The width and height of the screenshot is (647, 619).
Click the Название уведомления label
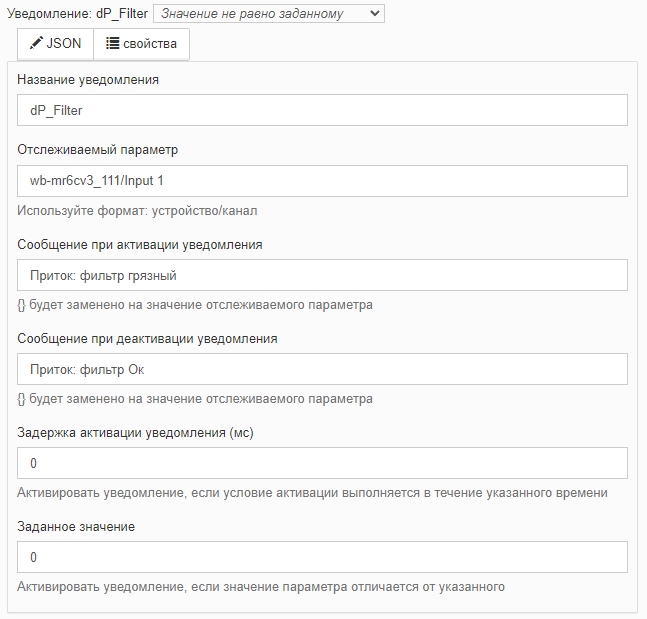(88, 79)
